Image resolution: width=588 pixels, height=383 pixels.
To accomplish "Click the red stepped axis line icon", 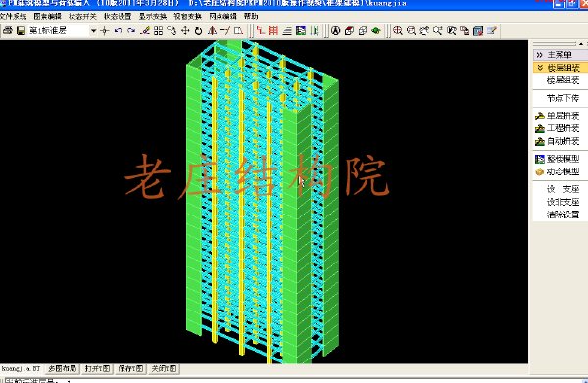I will pyautogui.click(x=261, y=30).
